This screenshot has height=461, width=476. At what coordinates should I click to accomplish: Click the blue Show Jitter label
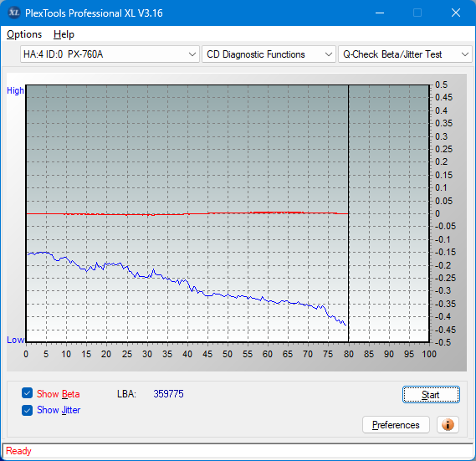pyautogui.click(x=59, y=410)
